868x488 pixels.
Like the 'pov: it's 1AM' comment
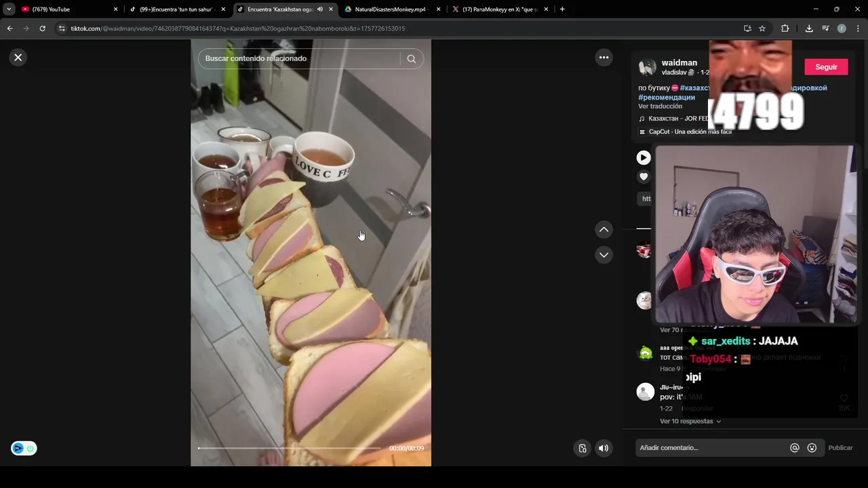coord(844,399)
